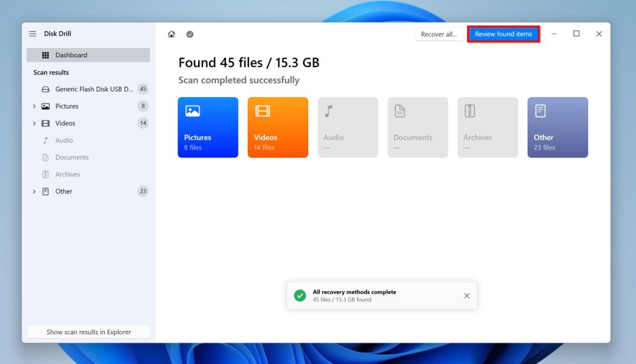This screenshot has height=364, width=636.
Task: Click Show scan results in Explorer
Action: [88, 331]
